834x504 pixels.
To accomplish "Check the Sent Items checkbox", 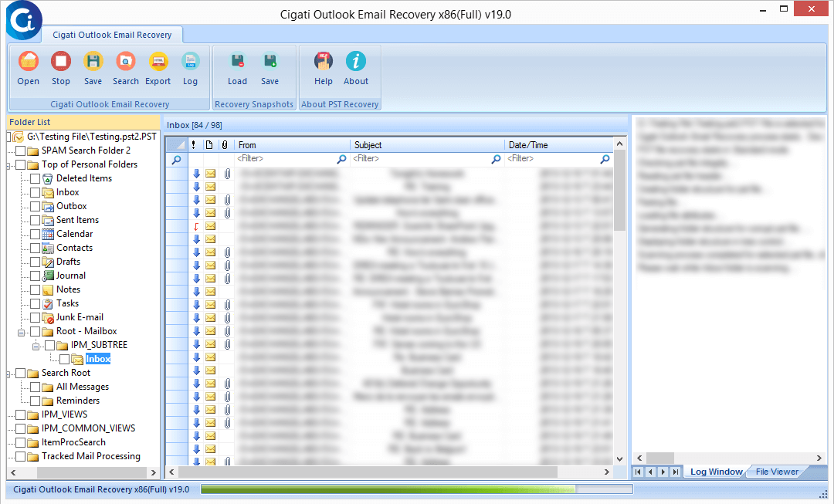I will point(35,220).
